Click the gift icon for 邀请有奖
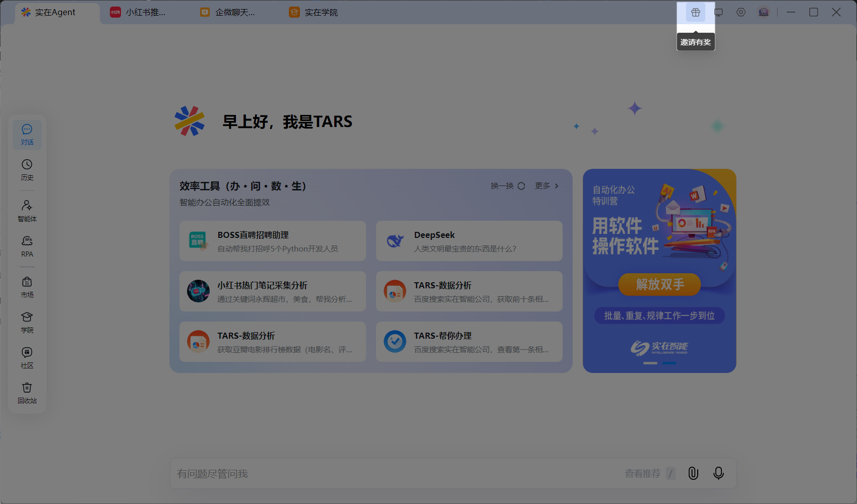Viewport: 857px width, 504px height. [x=696, y=12]
